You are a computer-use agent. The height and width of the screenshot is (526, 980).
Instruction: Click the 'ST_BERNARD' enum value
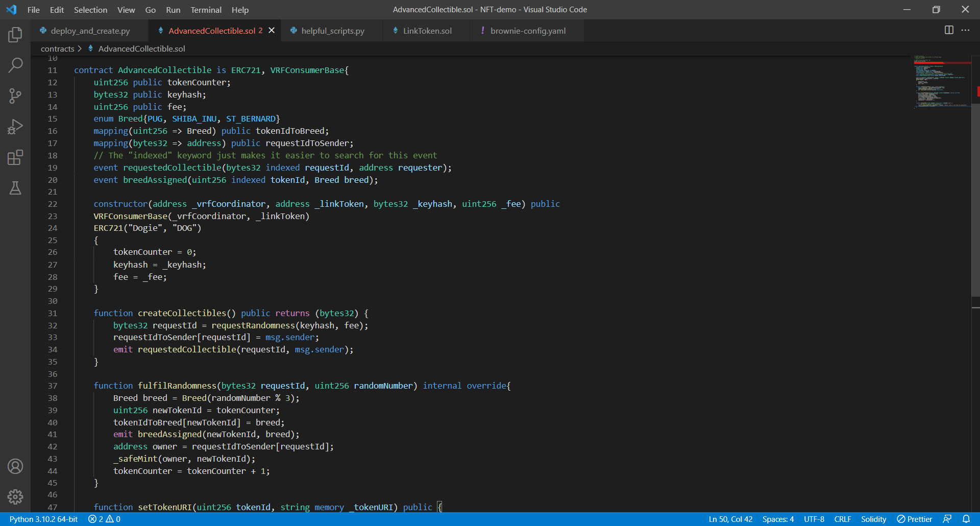coord(251,118)
